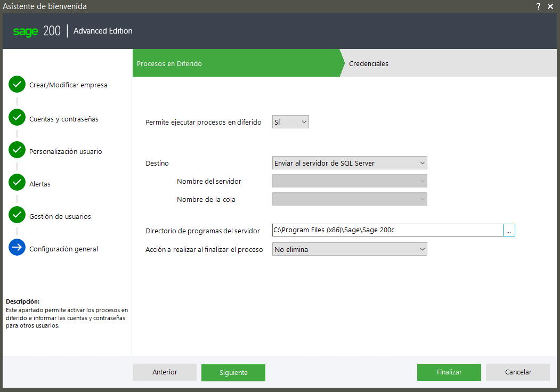Click the blue arrow icon for Configuración general
This screenshot has height=392, width=560.
pyautogui.click(x=17, y=247)
